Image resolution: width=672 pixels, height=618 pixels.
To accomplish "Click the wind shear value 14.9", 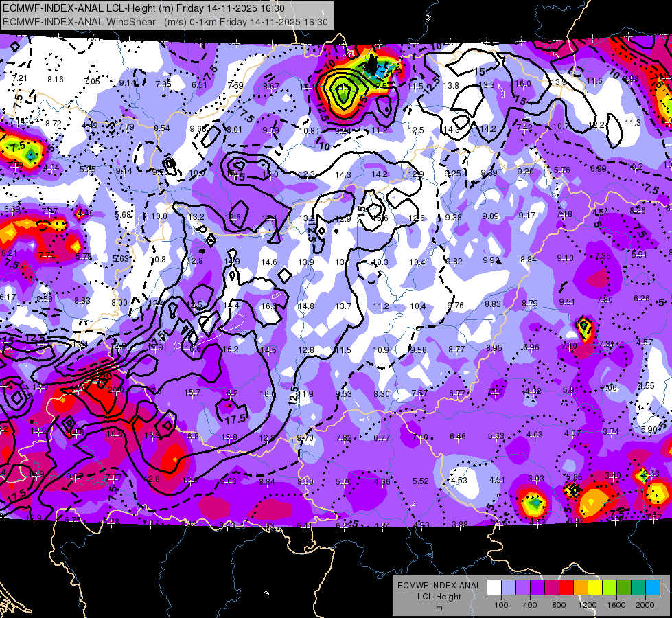I will [232, 261].
